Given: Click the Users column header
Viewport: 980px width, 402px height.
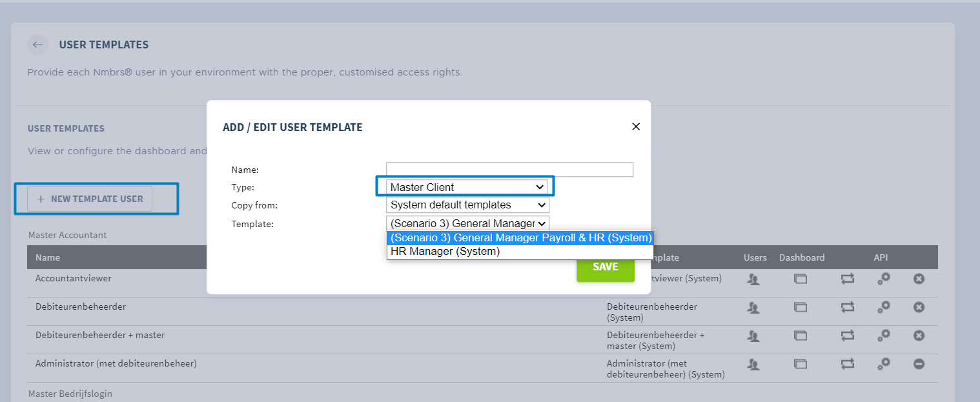Looking at the screenshot, I should pyautogui.click(x=755, y=257).
